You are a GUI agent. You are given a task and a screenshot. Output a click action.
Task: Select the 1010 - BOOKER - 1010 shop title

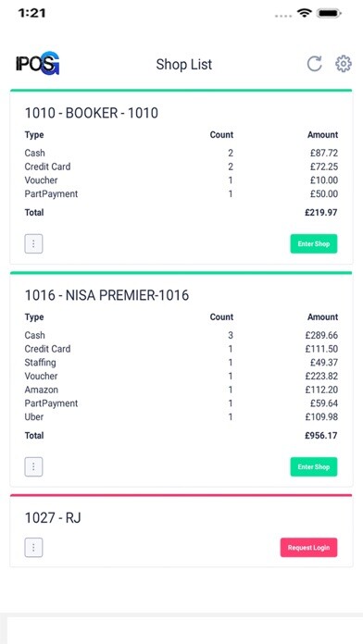92,113
